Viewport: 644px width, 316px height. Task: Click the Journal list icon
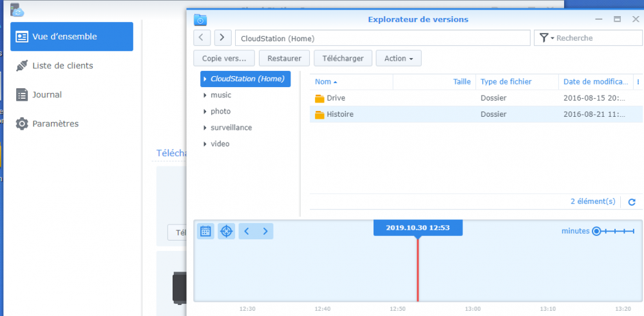click(x=21, y=95)
